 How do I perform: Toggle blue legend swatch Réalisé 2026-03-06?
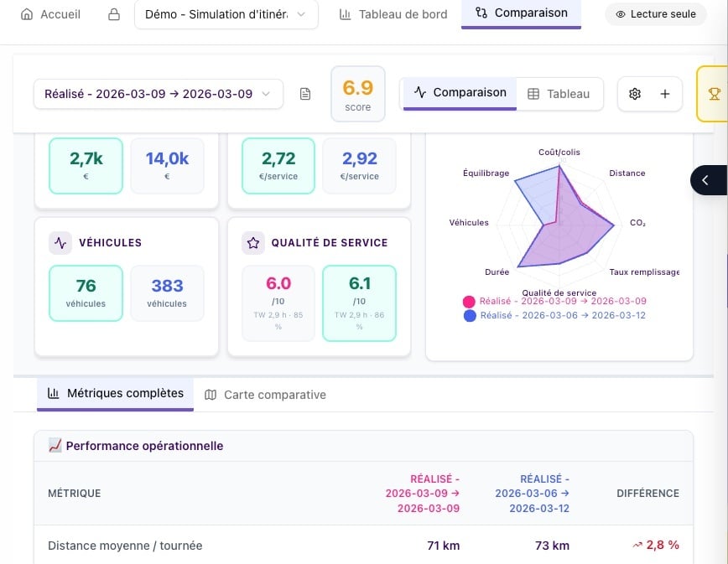470,316
